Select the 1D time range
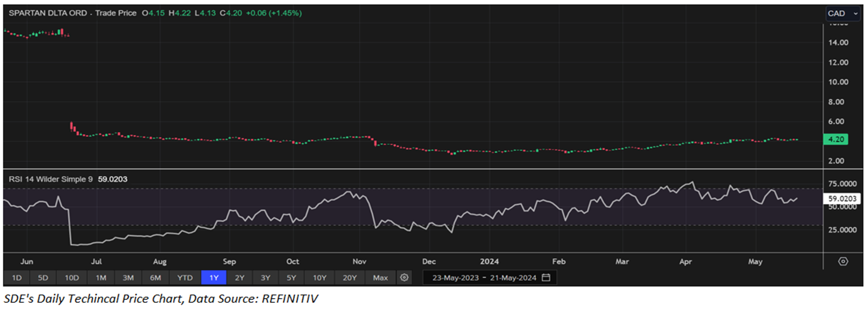 (17, 278)
